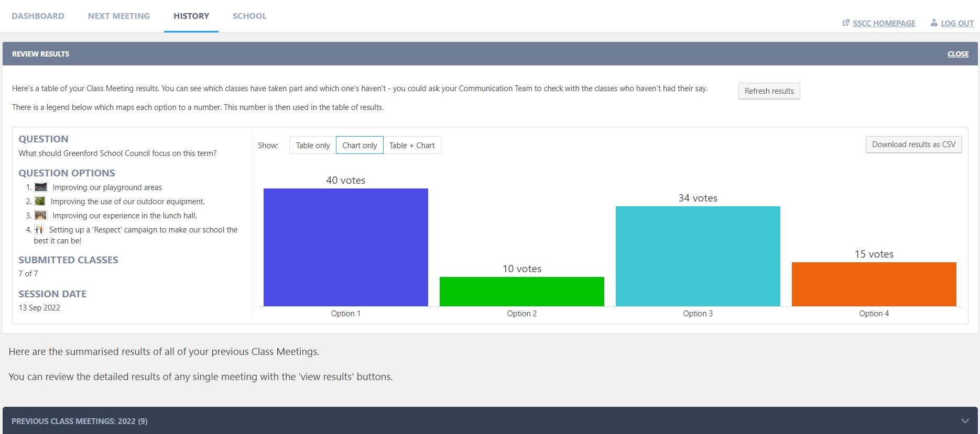The height and width of the screenshot is (434, 980).
Task: Click the Respect campaign option icon
Action: tap(39, 229)
